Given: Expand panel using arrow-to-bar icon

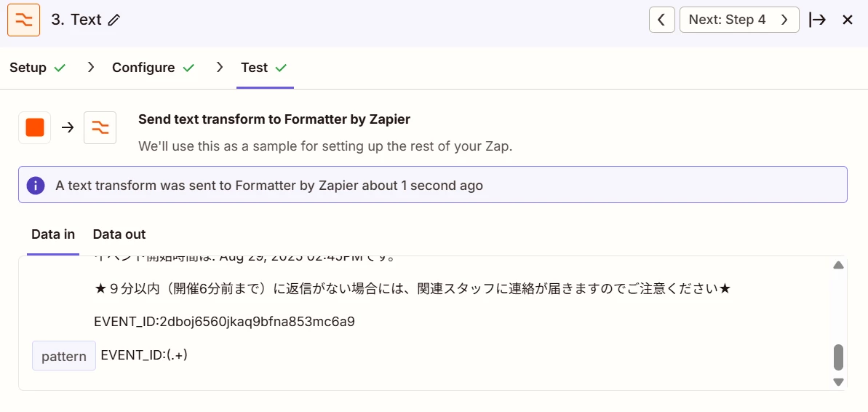Looking at the screenshot, I should coord(818,20).
